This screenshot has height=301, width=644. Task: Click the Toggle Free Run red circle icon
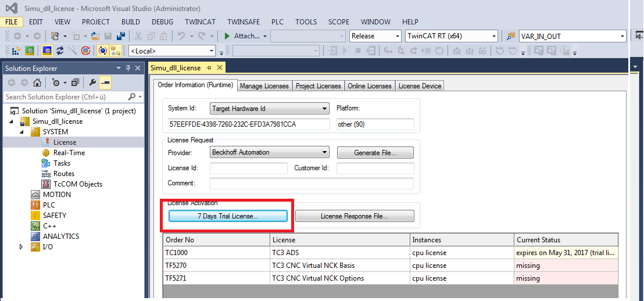pyautogui.click(x=86, y=51)
